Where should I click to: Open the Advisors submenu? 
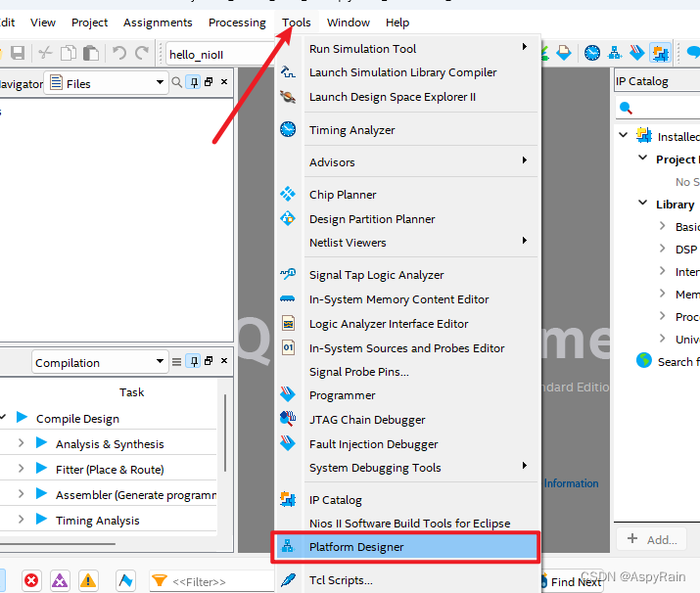(x=405, y=162)
